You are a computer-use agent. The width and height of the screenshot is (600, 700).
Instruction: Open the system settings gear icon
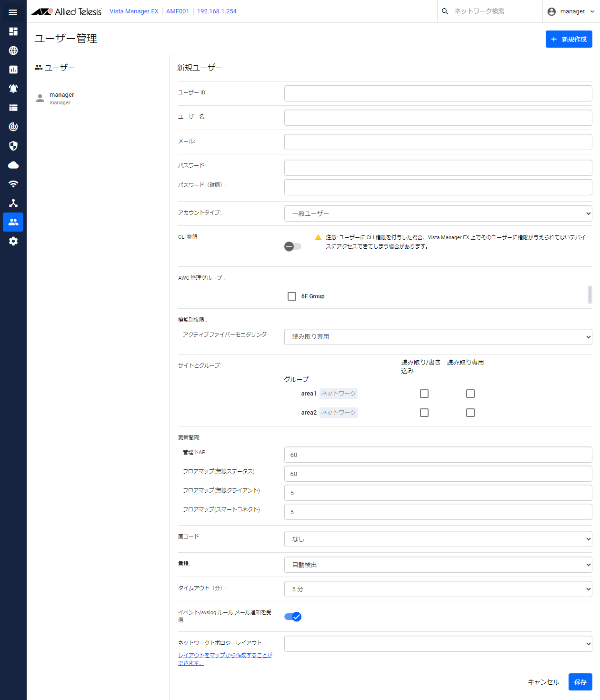coord(13,241)
